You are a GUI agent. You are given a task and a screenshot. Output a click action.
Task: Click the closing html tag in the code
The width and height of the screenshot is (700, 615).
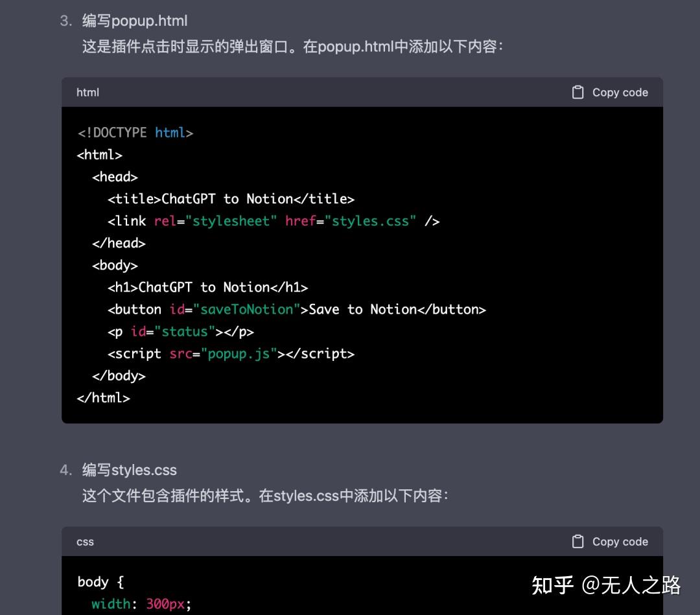tap(103, 397)
